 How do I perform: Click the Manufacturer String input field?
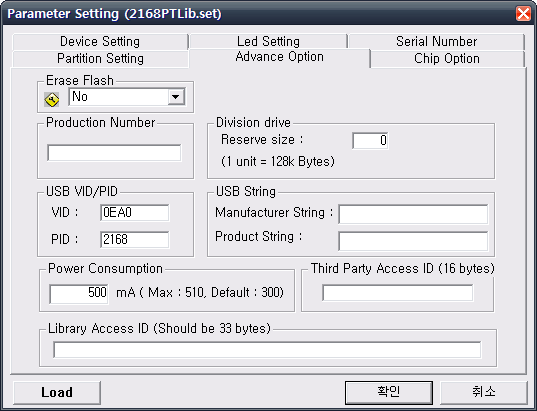[413, 214]
